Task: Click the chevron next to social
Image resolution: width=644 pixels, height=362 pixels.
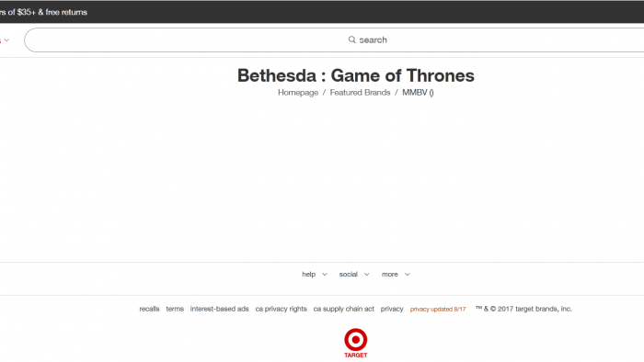Action: [x=366, y=275]
